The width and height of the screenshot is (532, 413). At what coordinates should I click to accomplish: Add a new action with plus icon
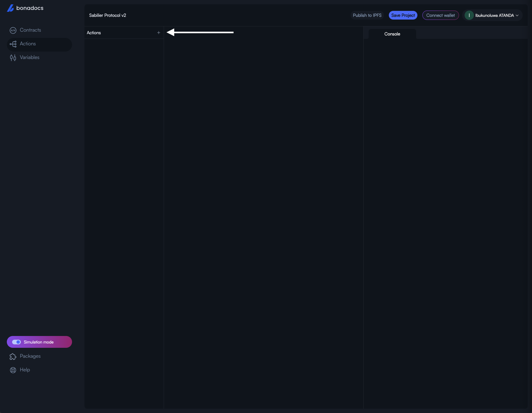click(x=159, y=33)
